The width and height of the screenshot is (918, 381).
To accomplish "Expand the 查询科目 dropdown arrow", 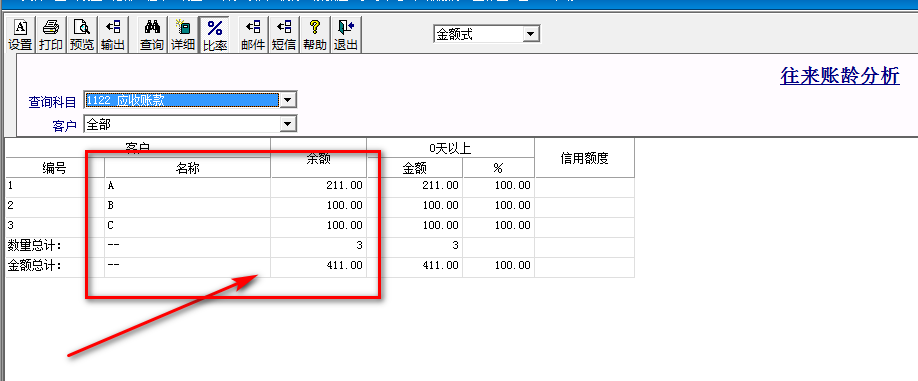I will [287, 100].
